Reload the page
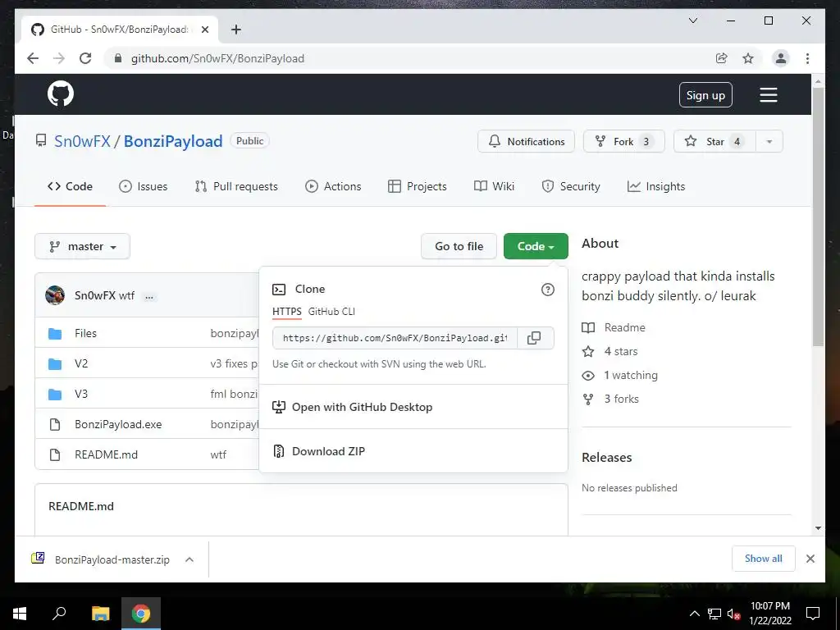 click(x=85, y=58)
